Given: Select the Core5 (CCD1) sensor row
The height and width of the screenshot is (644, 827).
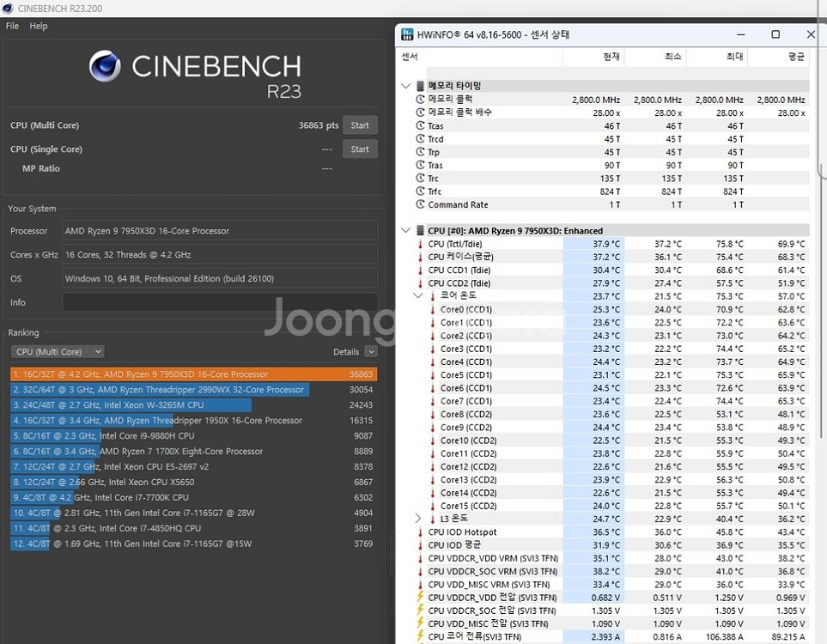Looking at the screenshot, I should [x=617, y=374].
